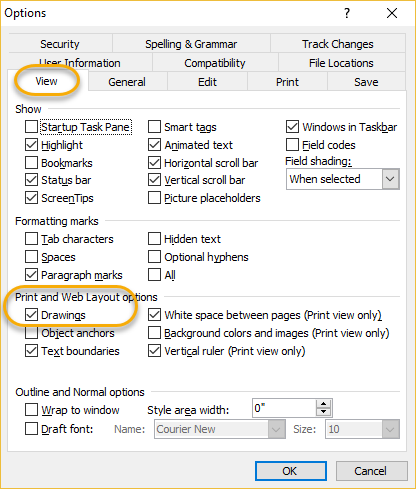The height and width of the screenshot is (489, 416).
Task: Go to the Security tab
Action: coord(60,44)
